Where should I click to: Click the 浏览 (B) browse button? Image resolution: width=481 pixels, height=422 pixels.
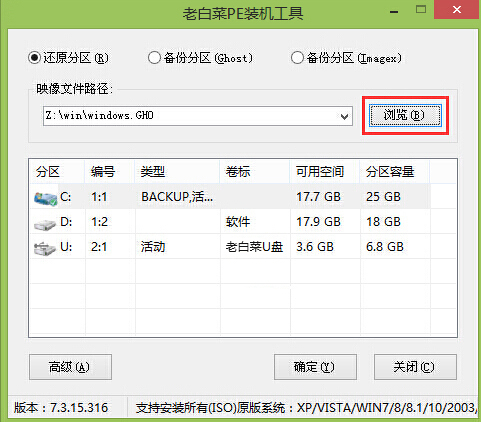405,115
